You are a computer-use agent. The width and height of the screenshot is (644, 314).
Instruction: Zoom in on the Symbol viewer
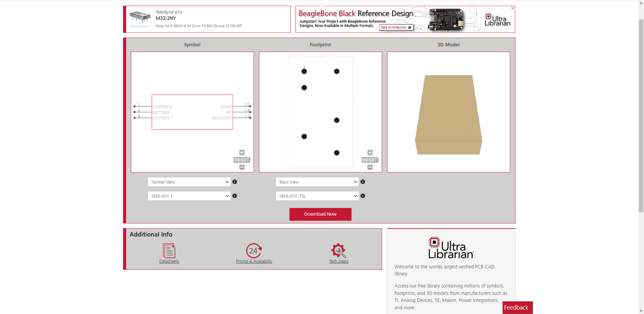pos(242,153)
